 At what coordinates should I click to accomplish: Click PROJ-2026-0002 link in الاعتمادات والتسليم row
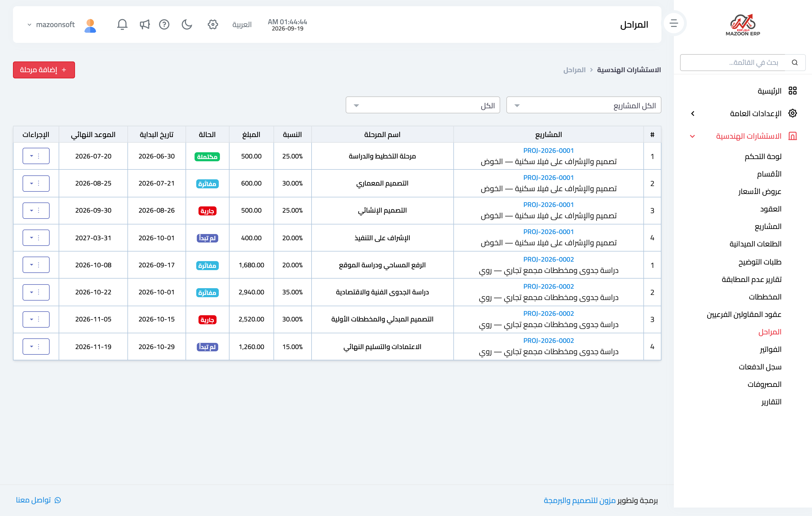click(548, 341)
